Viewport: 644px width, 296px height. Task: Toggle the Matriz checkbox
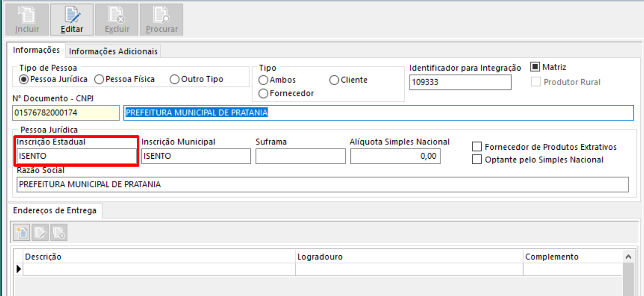tap(548, 67)
